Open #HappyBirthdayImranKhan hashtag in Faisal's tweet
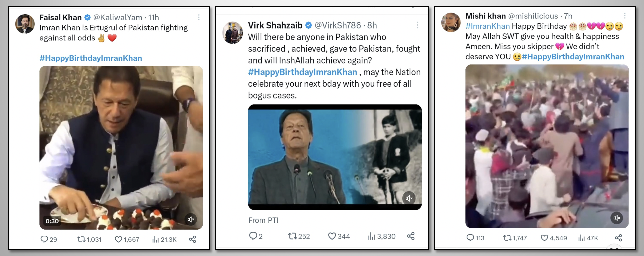This screenshot has height=256, width=644. pos(91,58)
